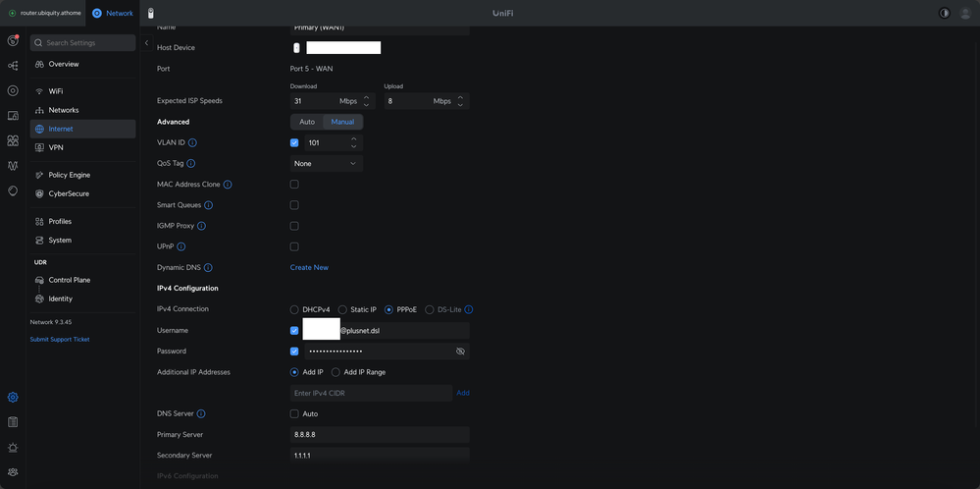Open the CyberSecure settings page
Screen dimensions: 980x489
coord(82,193)
